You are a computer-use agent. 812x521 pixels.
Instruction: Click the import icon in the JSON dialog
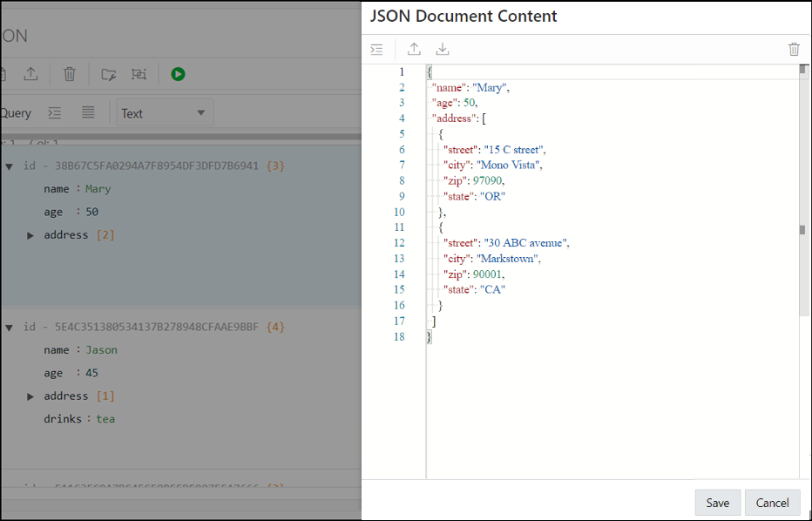[x=414, y=49]
